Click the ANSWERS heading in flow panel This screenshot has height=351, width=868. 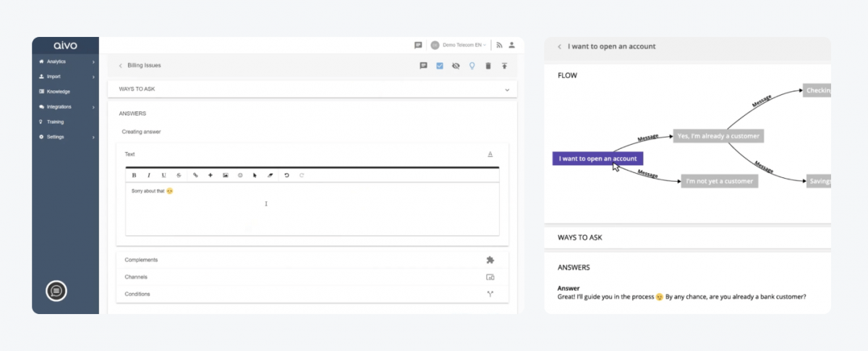[x=574, y=268]
